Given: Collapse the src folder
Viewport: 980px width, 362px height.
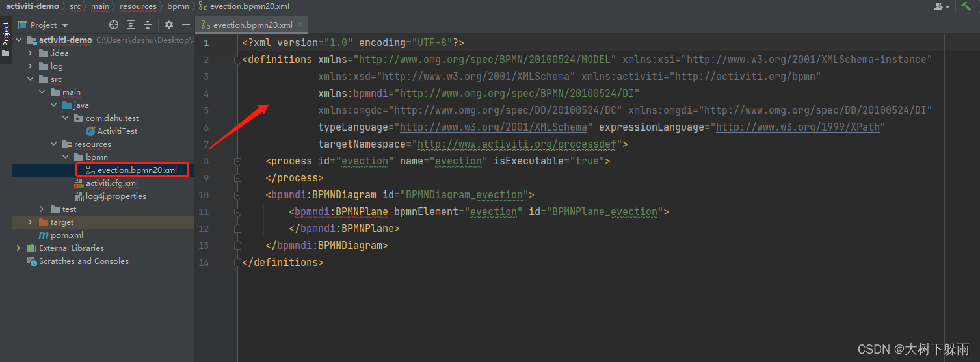Looking at the screenshot, I should click(31, 79).
